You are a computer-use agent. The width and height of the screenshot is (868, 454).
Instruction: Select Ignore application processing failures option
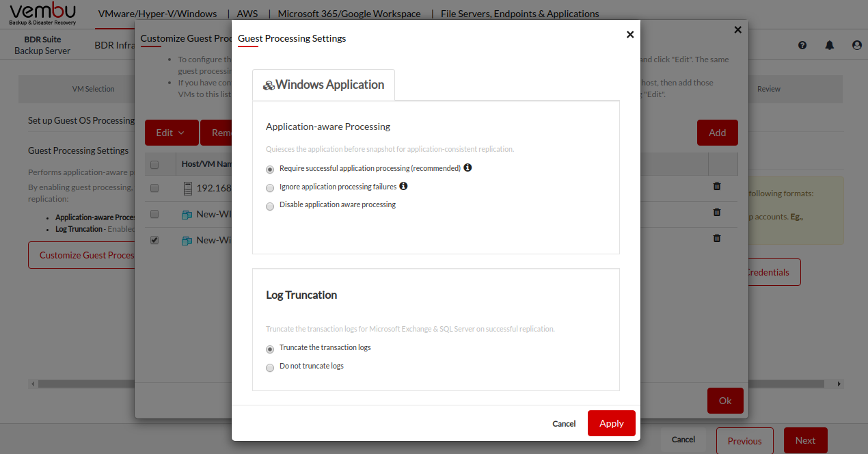coord(270,187)
